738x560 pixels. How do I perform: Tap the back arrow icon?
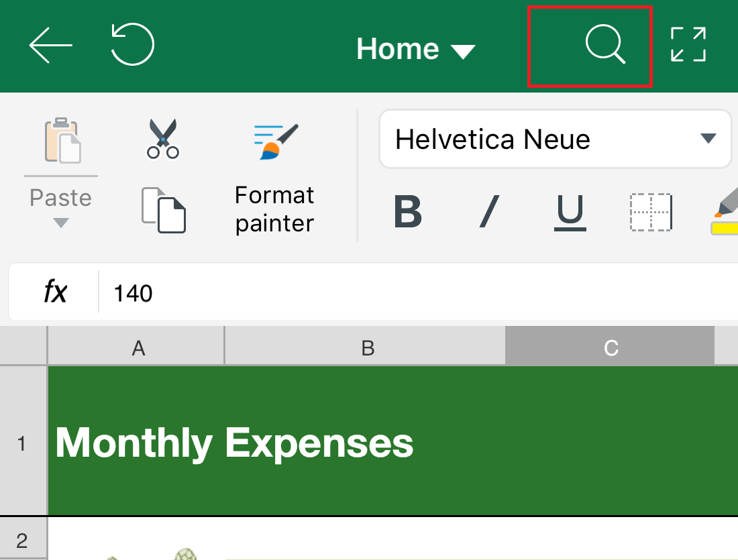point(50,45)
